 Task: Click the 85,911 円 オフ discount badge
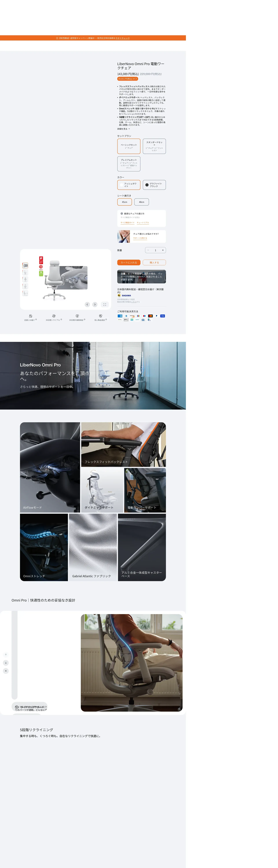128,79
